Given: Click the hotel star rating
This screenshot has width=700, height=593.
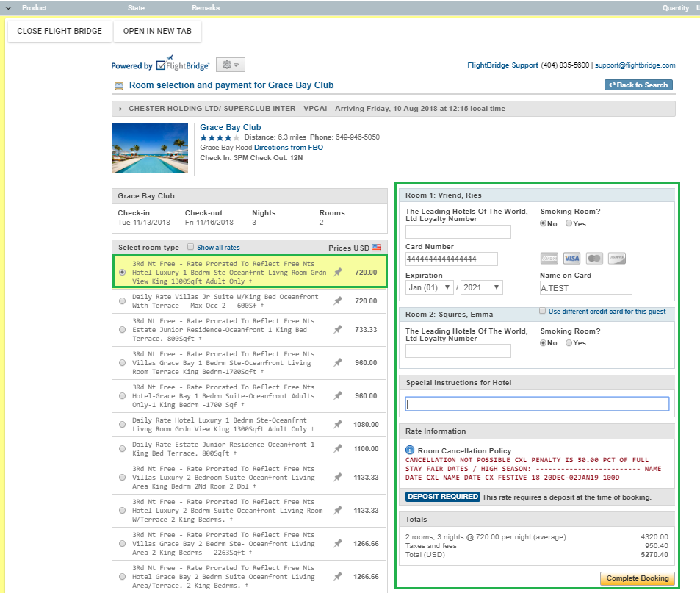Looking at the screenshot, I should coord(220,137).
